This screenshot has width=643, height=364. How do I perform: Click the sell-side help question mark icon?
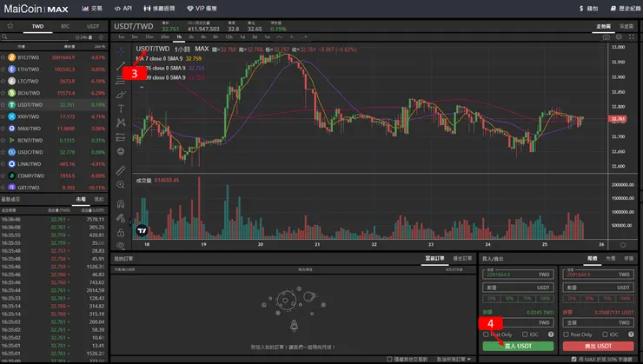pos(631,334)
